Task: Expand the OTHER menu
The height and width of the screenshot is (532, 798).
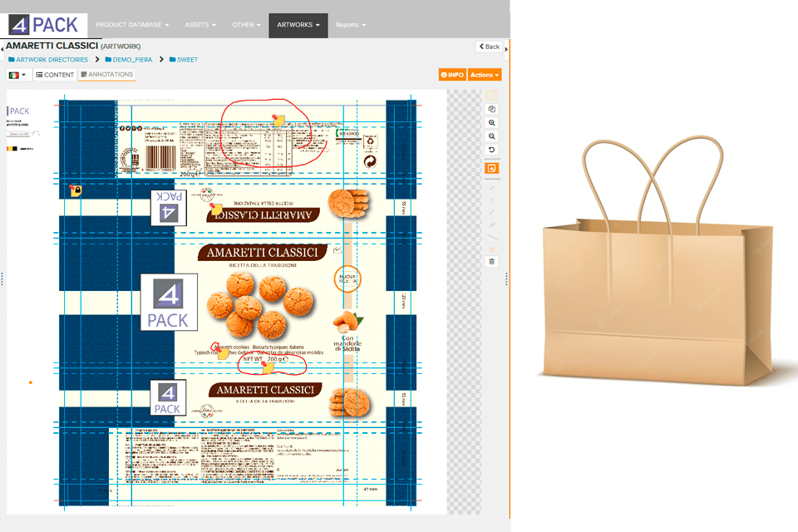Action: click(246, 25)
